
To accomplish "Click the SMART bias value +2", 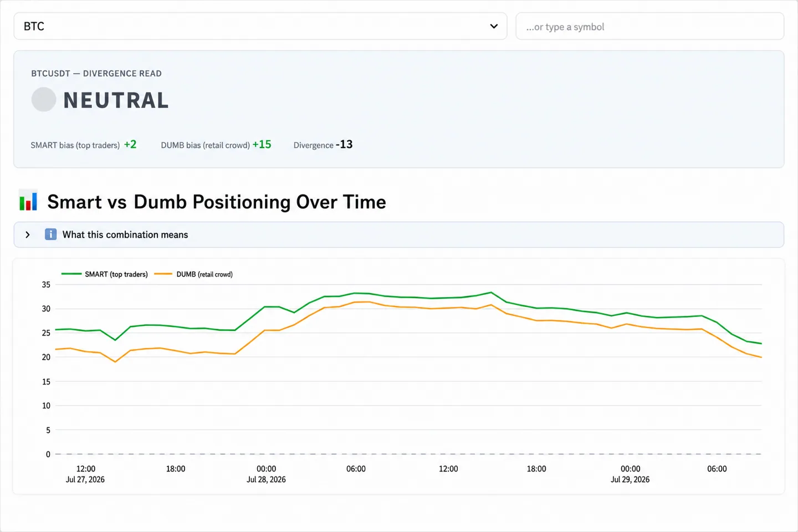I will click(130, 144).
